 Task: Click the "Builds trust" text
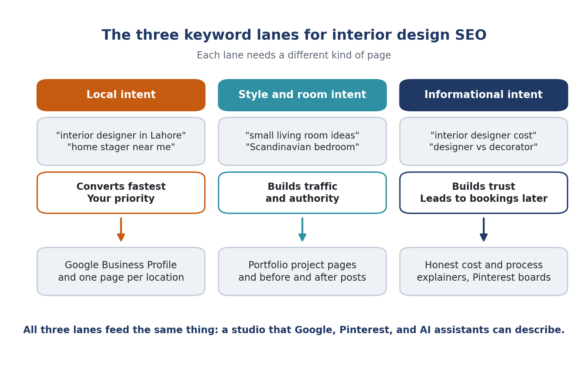pyautogui.click(x=484, y=187)
